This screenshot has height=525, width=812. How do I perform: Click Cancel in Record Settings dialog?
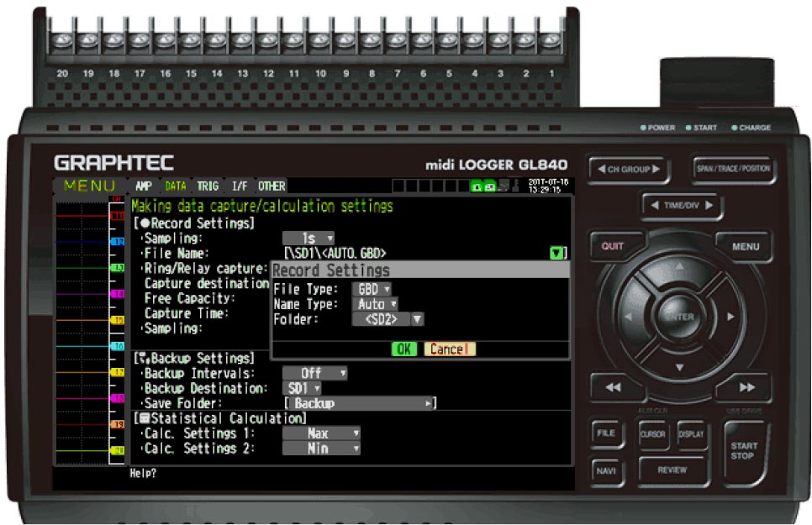pos(450,349)
